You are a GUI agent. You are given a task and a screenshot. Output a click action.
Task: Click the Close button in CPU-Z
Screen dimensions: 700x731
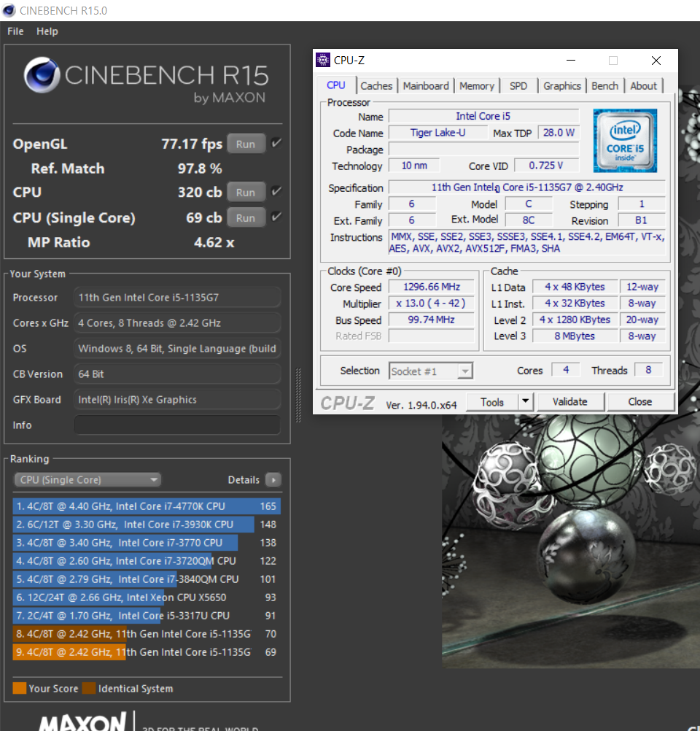(640, 402)
